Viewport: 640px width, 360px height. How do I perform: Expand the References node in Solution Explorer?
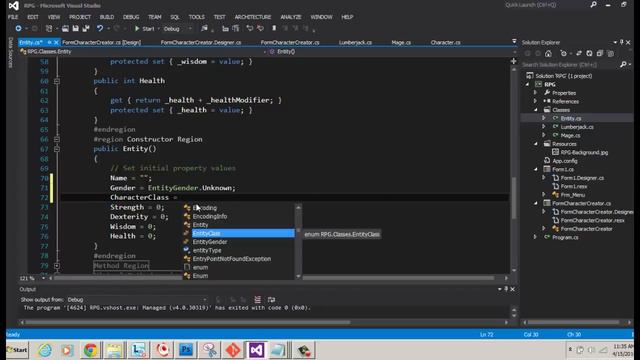536,102
